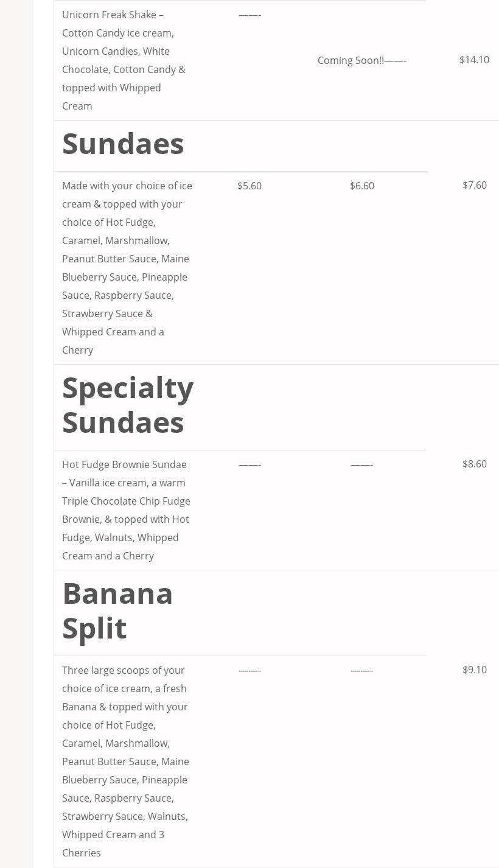Screen dimensions: 499x868
Task: Click the $7.60 sundae price
Action: pyautogui.click(x=474, y=185)
